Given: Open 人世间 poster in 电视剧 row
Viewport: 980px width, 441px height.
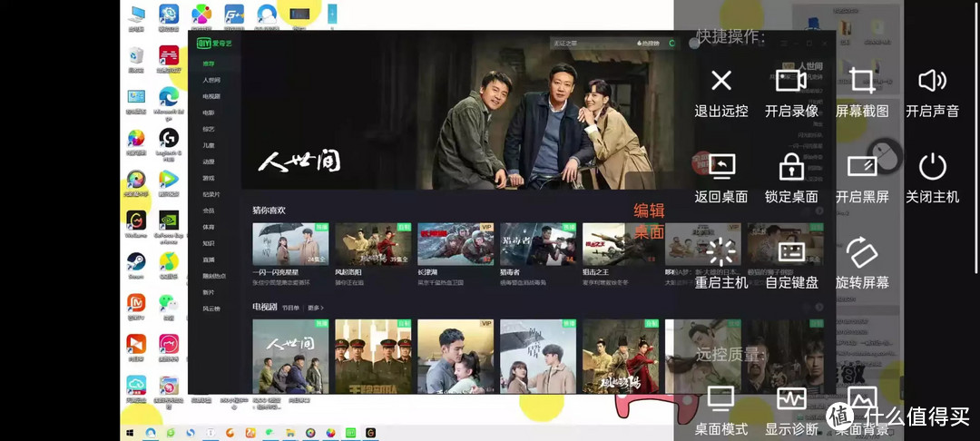Looking at the screenshot, I should [290, 356].
